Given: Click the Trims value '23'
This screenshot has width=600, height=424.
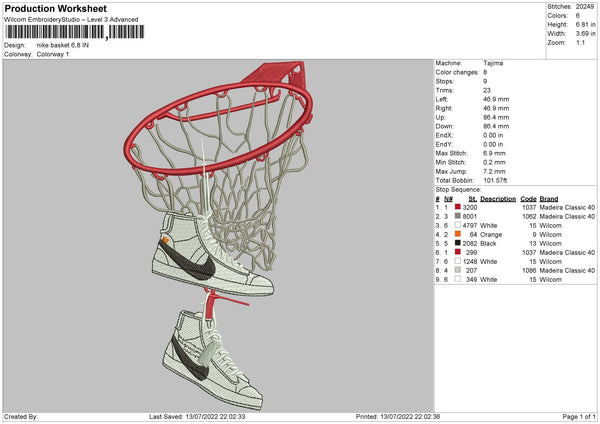Looking at the screenshot, I should coord(487,90).
